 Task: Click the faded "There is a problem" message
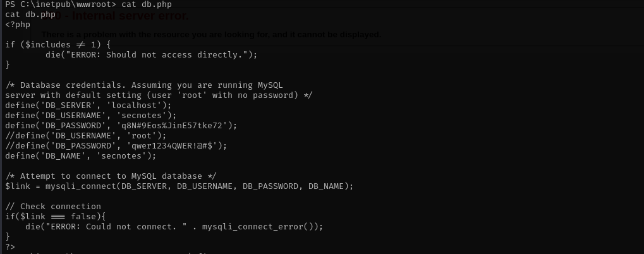211,35
